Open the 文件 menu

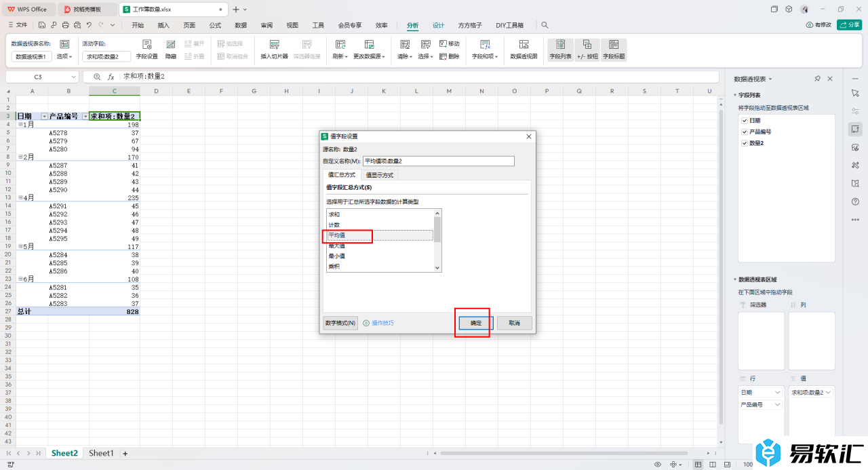coord(18,25)
